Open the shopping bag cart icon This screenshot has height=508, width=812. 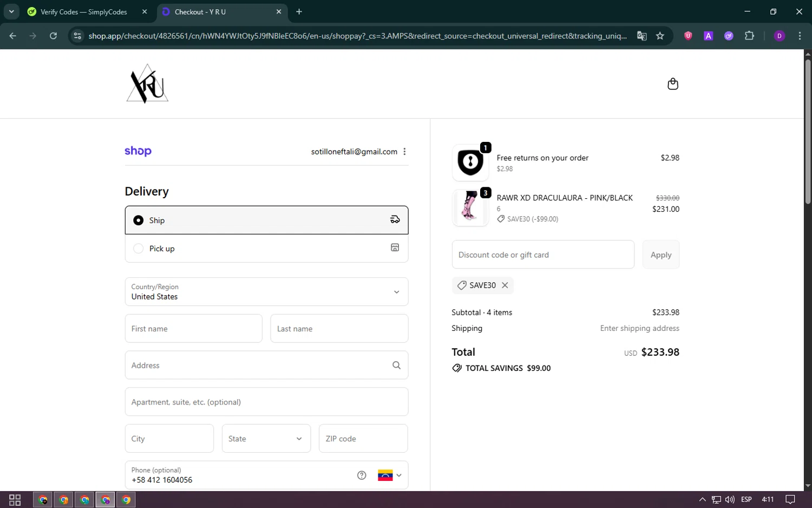[673, 84]
